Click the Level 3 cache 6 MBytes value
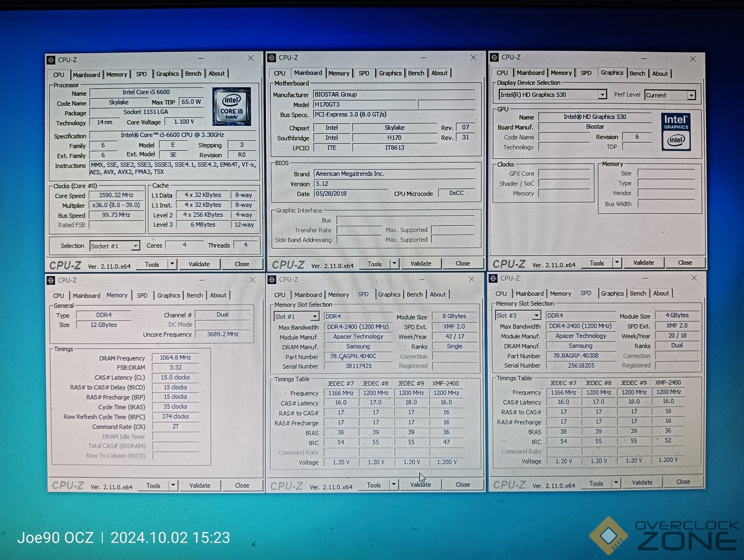The height and width of the screenshot is (560, 744). [x=203, y=224]
